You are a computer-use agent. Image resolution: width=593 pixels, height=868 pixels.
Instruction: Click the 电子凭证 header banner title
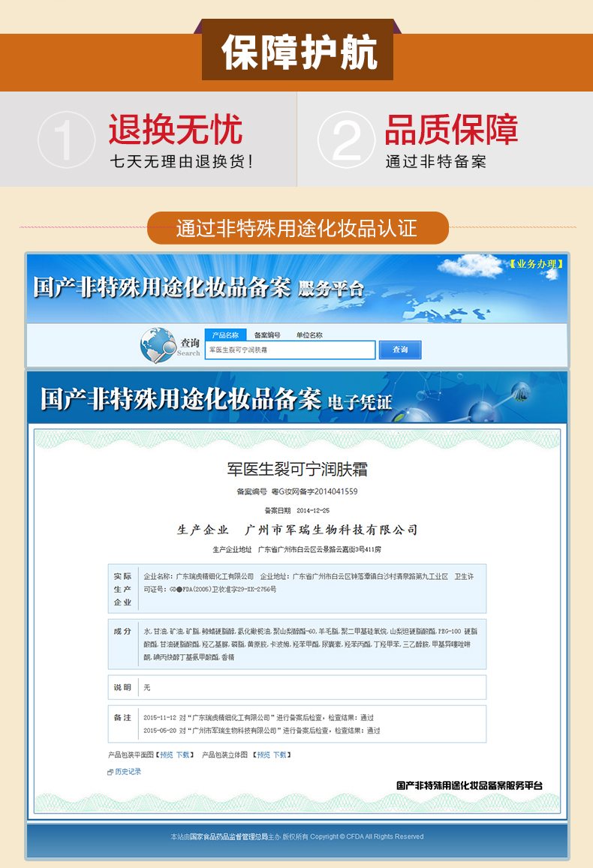pyautogui.click(x=216, y=399)
